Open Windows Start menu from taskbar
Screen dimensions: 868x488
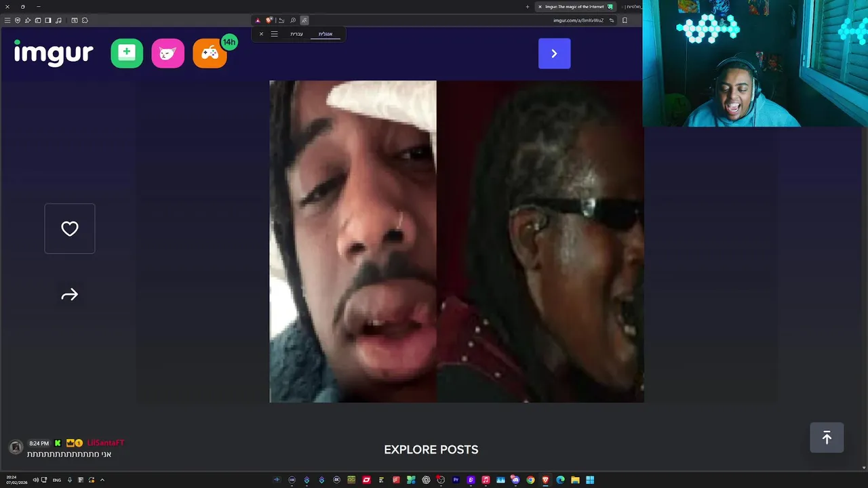coord(590,480)
